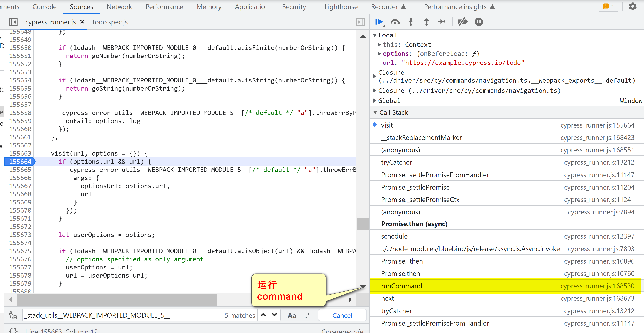
Task: Switch to the Network tab
Action: click(x=119, y=7)
